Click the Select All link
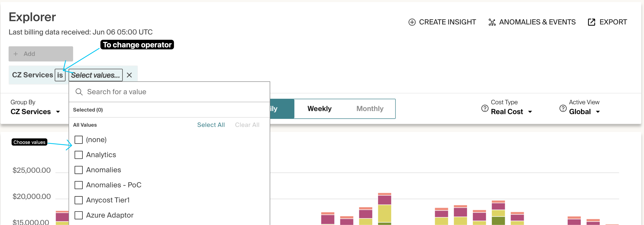The height and width of the screenshot is (225, 644). (211, 125)
